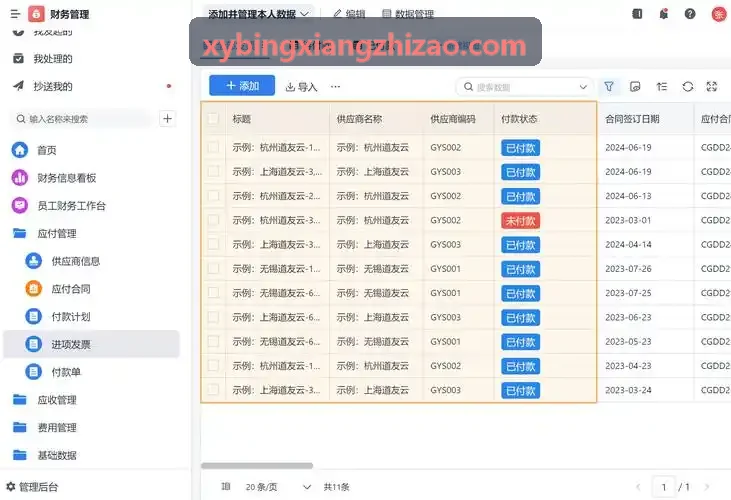Open 数据管理 in top bar

click(408, 14)
